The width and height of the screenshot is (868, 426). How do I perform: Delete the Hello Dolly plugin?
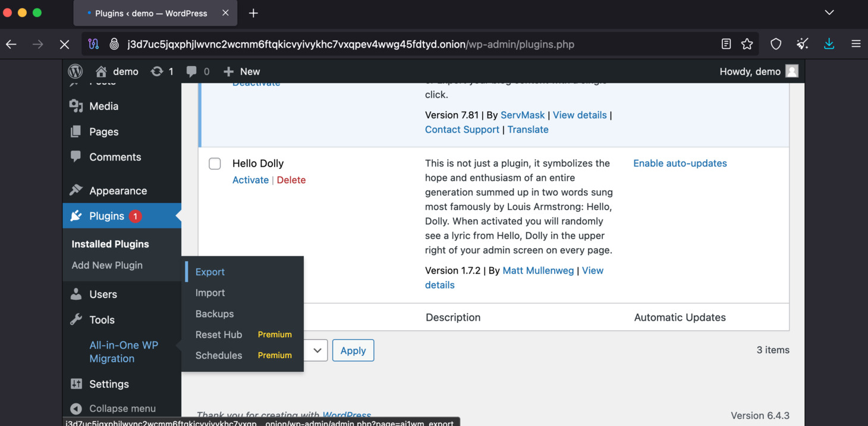point(291,180)
